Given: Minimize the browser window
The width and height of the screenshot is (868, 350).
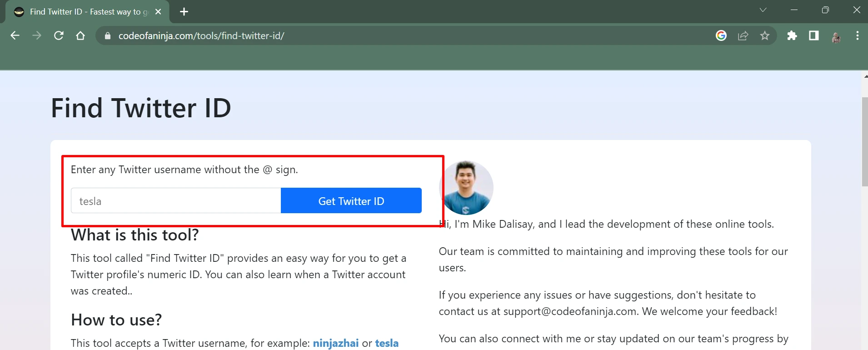Looking at the screenshot, I should point(794,10).
